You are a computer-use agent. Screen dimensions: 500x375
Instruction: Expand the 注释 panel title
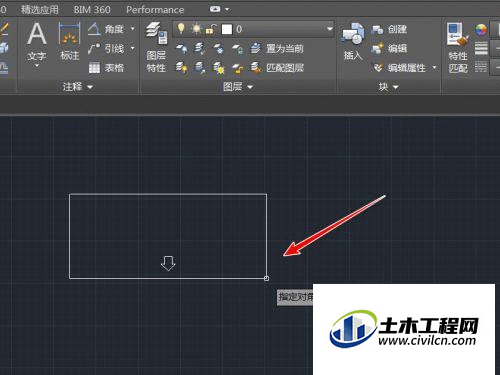(78, 87)
